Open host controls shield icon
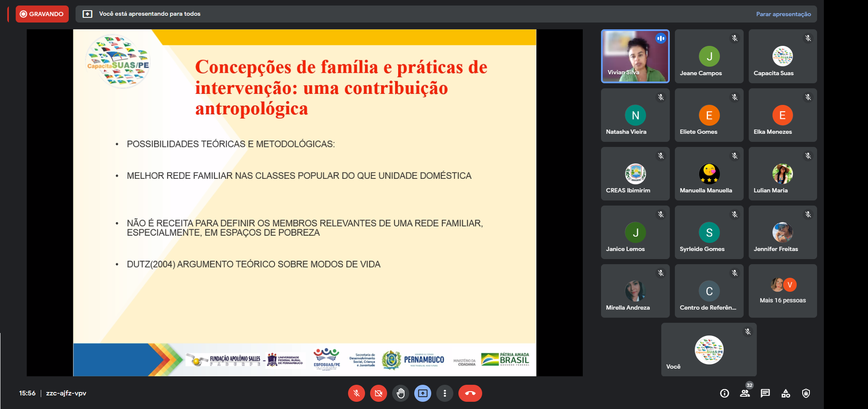The image size is (868, 409). 806,393
